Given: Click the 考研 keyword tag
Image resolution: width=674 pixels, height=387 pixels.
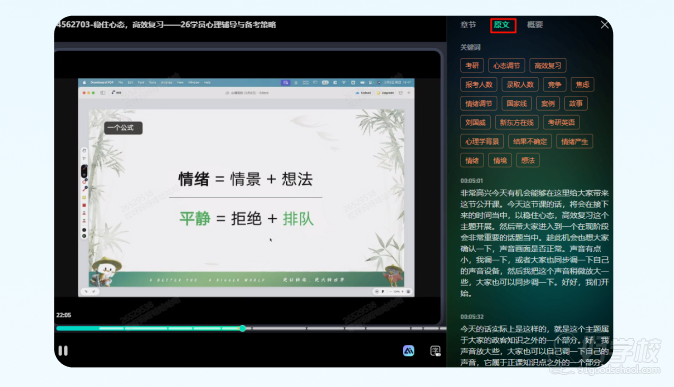Looking at the screenshot, I should coord(472,65).
